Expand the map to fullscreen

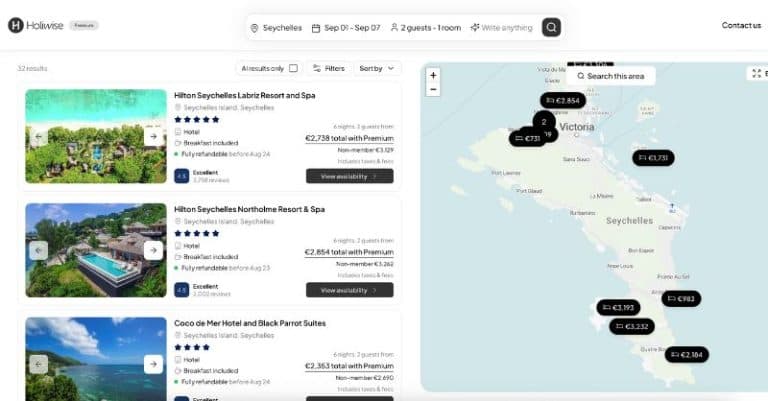click(757, 73)
